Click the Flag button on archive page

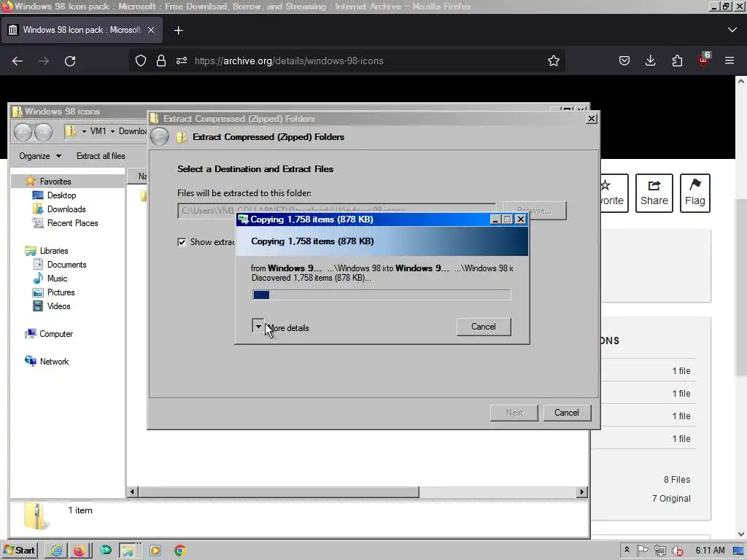[694, 192]
